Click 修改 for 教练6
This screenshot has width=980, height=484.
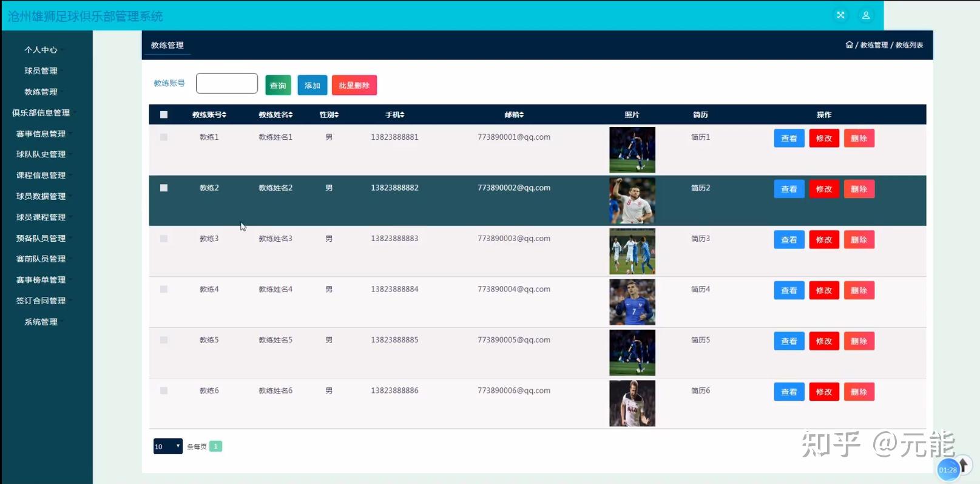[824, 392]
